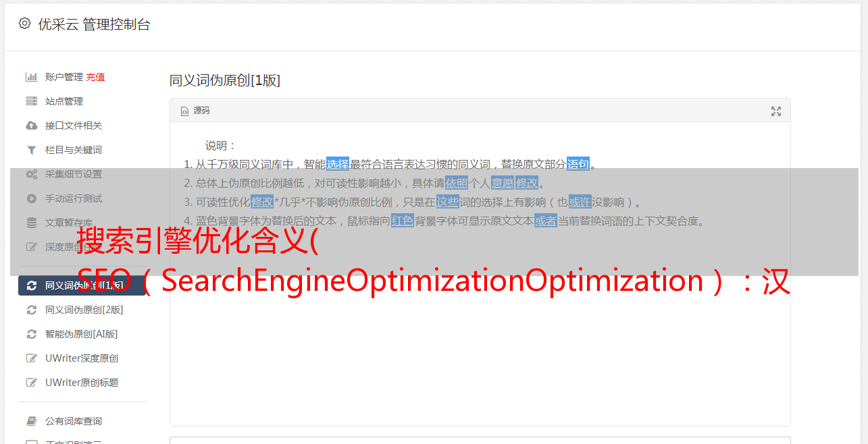The width and height of the screenshot is (868, 444).
Task: Select the 同义词伪原创[1版] sidebar item
Action: coord(82,285)
